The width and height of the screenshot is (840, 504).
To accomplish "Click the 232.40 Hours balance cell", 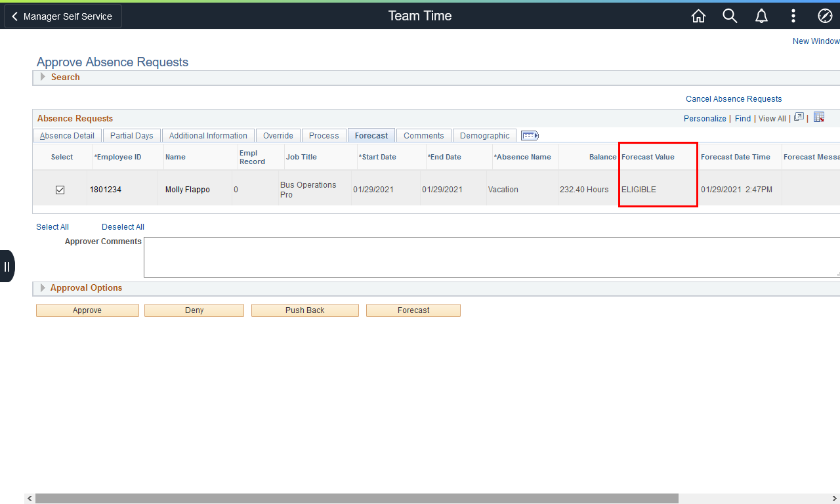I will coord(584,190).
